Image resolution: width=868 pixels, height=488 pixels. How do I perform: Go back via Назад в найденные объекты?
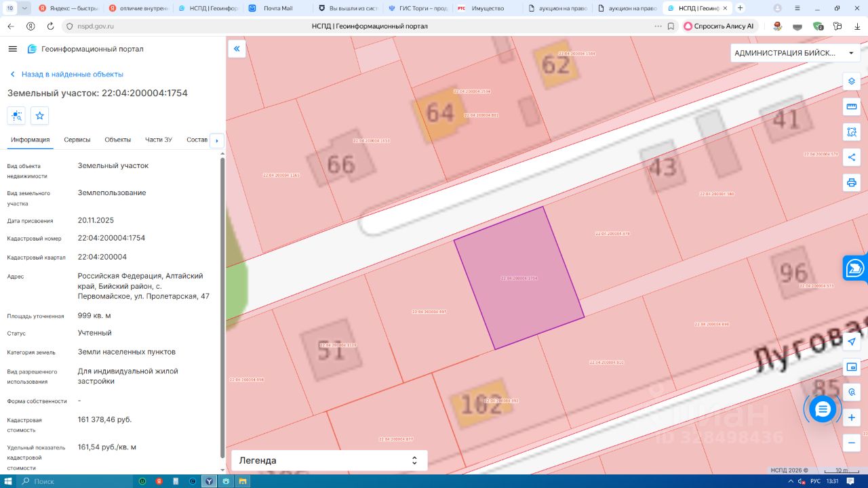pos(66,75)
